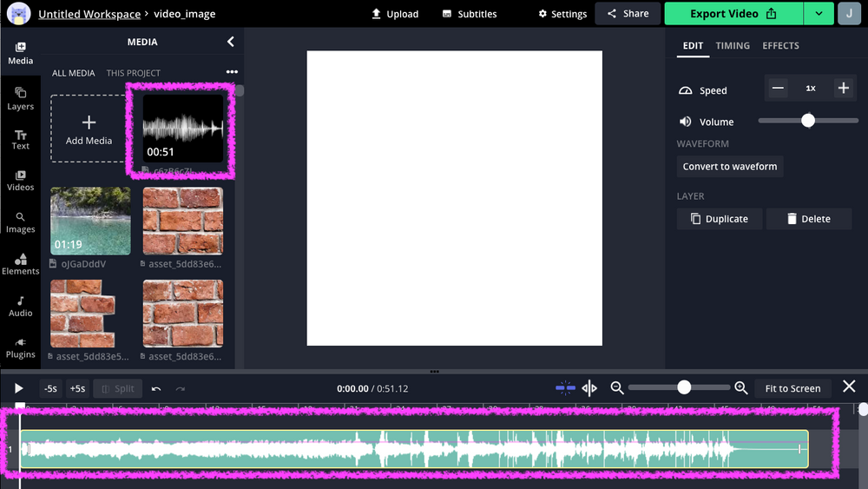Viewport: 868px width, 489px height.
Task: Click Fit to Screen button
Action: click(x=792, y=389)
